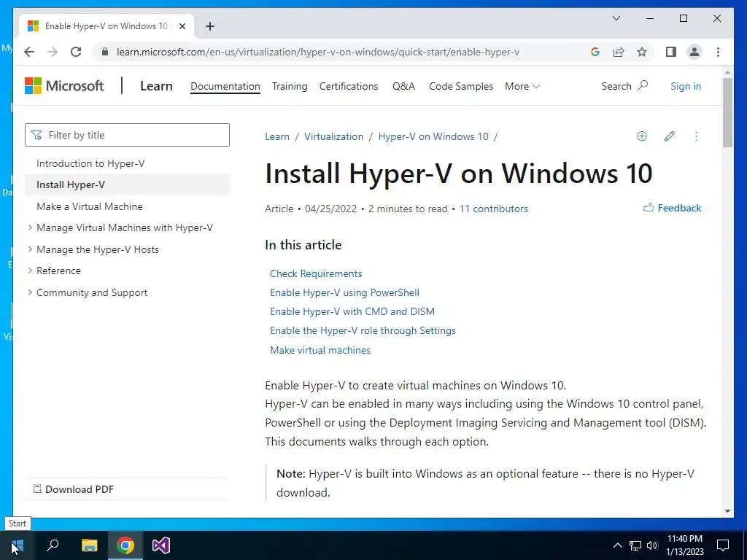Image resolution: width=747 pixels, height=560 pixels.
Task: Open the notification center icon
Action: [x=723, y=545]
